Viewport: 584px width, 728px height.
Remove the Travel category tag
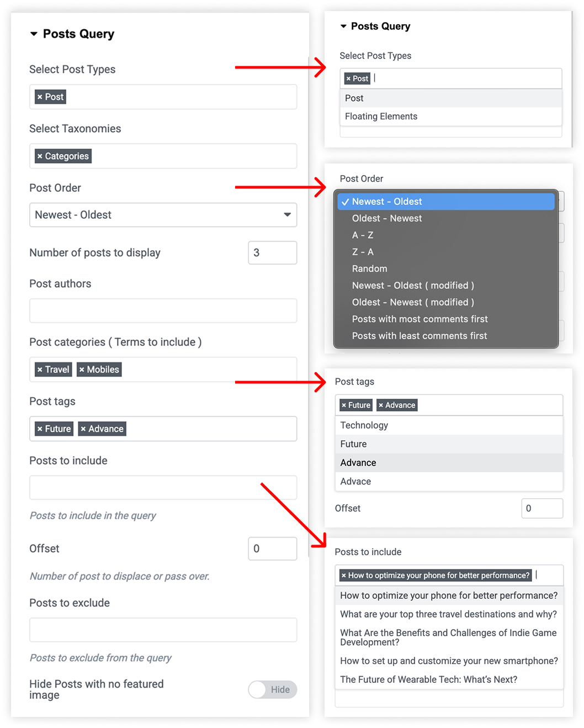[x=40, y=370]
